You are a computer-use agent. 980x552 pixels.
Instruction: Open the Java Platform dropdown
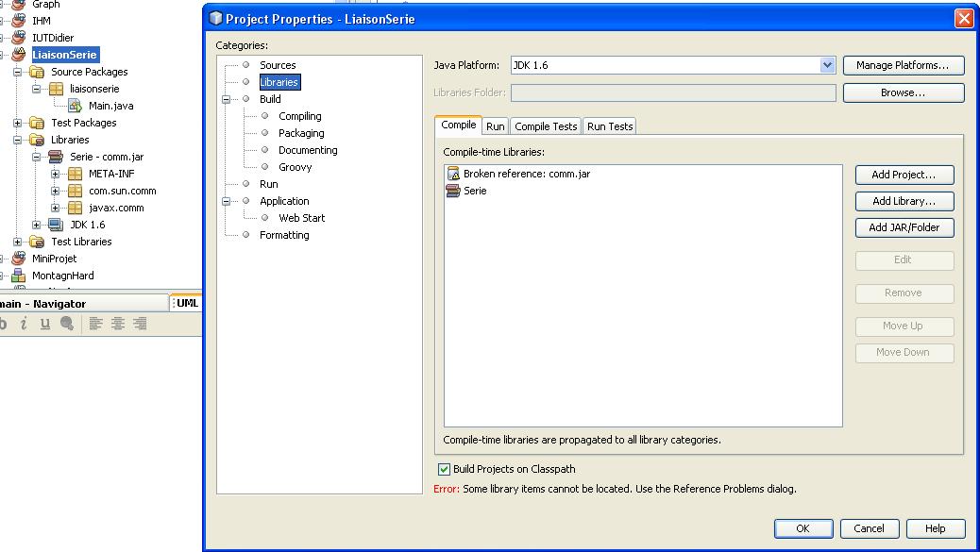coord(827,65)
